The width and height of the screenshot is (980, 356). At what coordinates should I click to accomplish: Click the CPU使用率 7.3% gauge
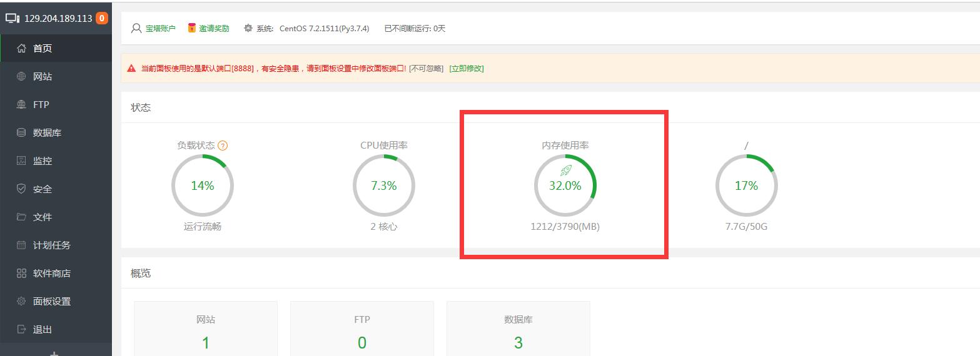383,186
